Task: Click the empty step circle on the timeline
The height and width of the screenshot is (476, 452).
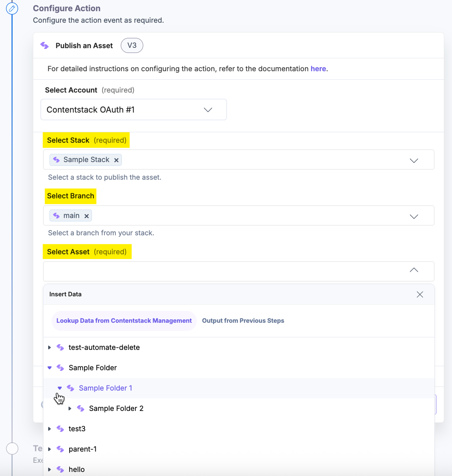Action: (12, 449)
